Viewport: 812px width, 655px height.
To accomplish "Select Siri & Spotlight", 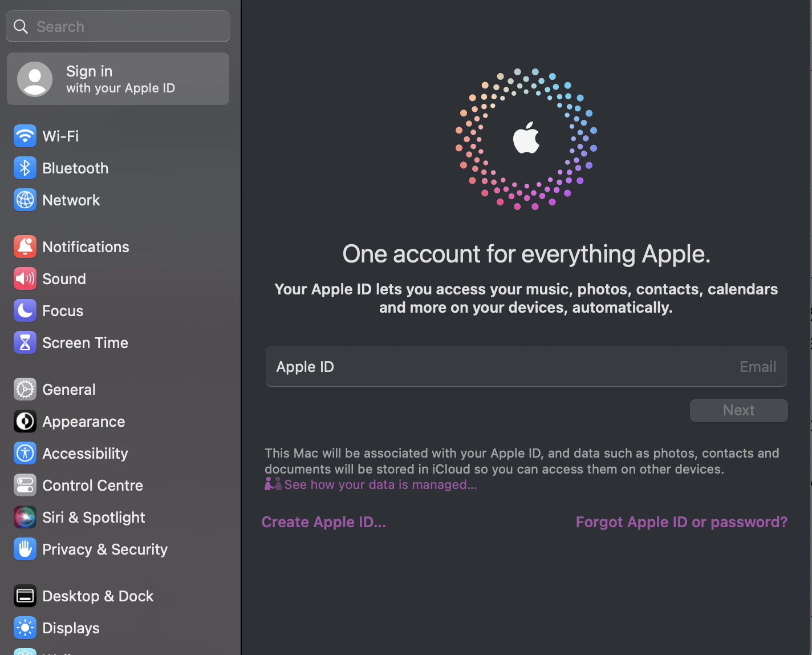I will pos(118,517).
